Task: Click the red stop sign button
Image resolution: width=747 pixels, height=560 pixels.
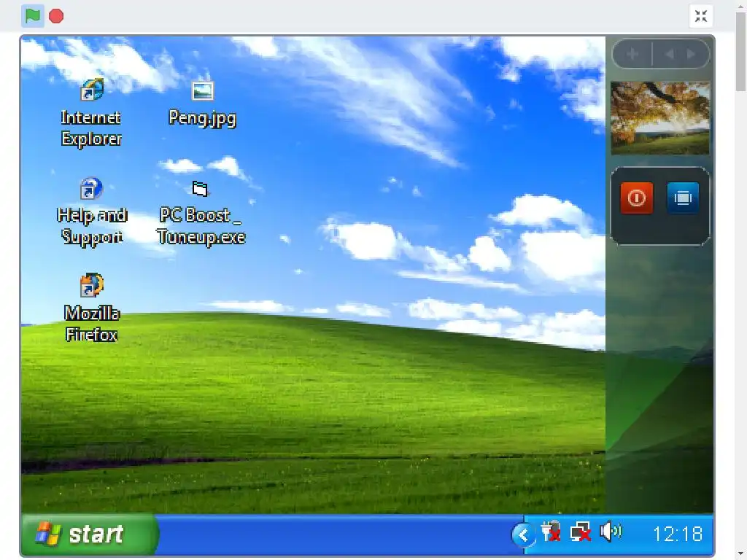Action: click(x=56, y=16)
